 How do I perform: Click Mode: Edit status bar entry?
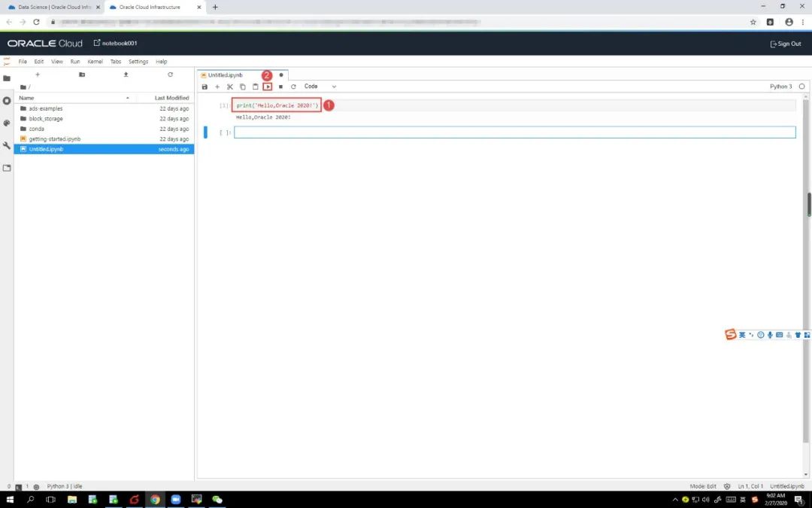click(x=703, y=486)
